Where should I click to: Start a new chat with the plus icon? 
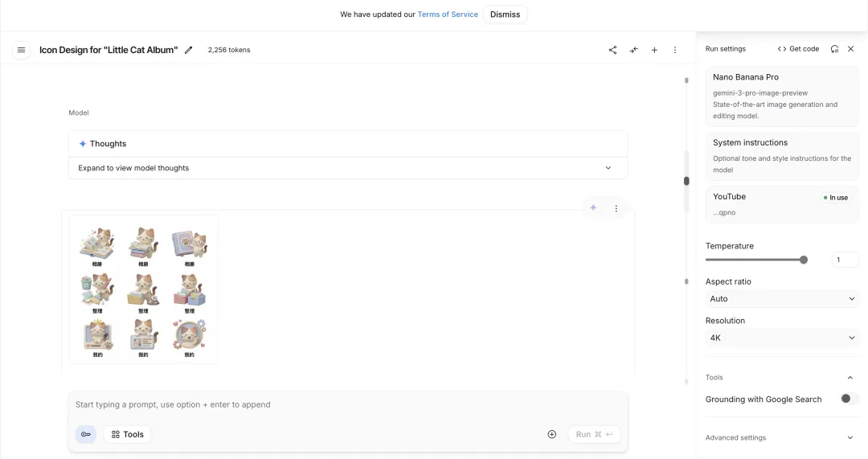pyautogui.click(x=654, y=50)
